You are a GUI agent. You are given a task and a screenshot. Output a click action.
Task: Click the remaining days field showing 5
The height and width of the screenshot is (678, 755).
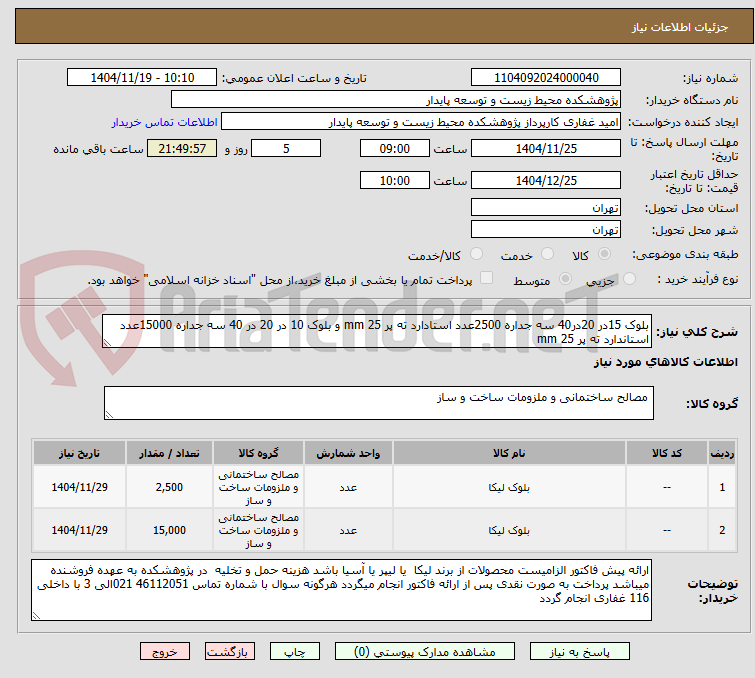coord(286,148)
